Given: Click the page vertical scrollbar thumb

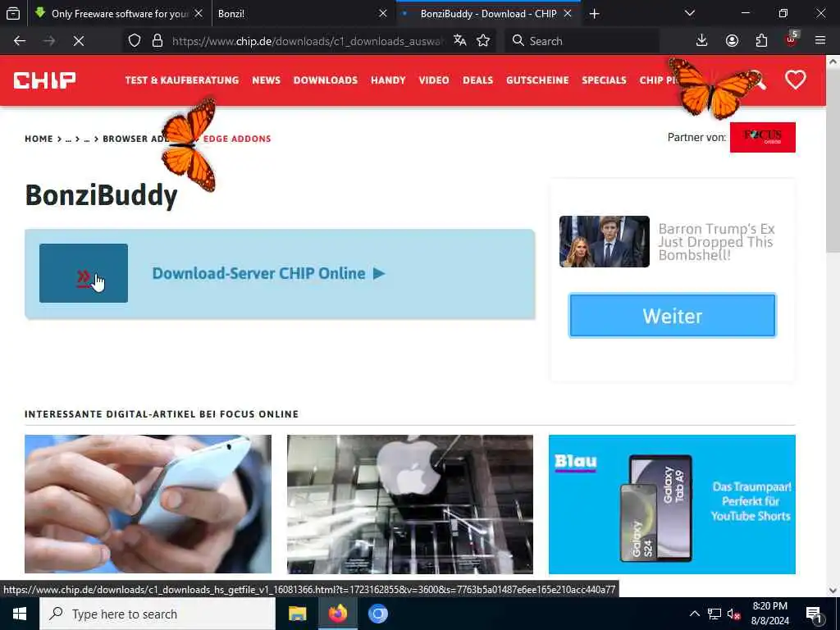Looking at the screenshot, I should click(x=833, y=161).
